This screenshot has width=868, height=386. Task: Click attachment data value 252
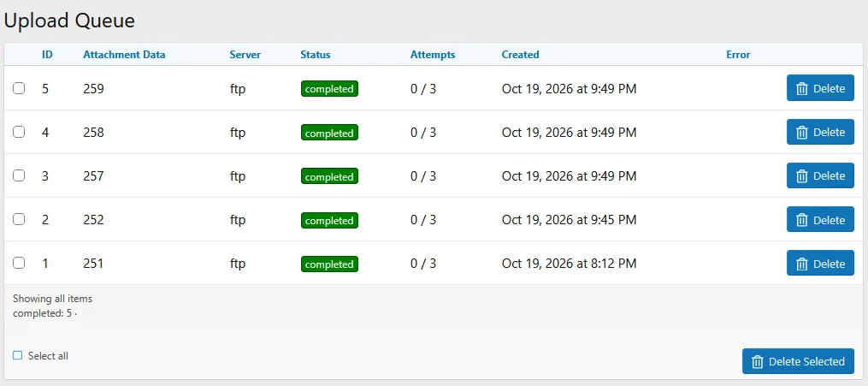point(93,220)
